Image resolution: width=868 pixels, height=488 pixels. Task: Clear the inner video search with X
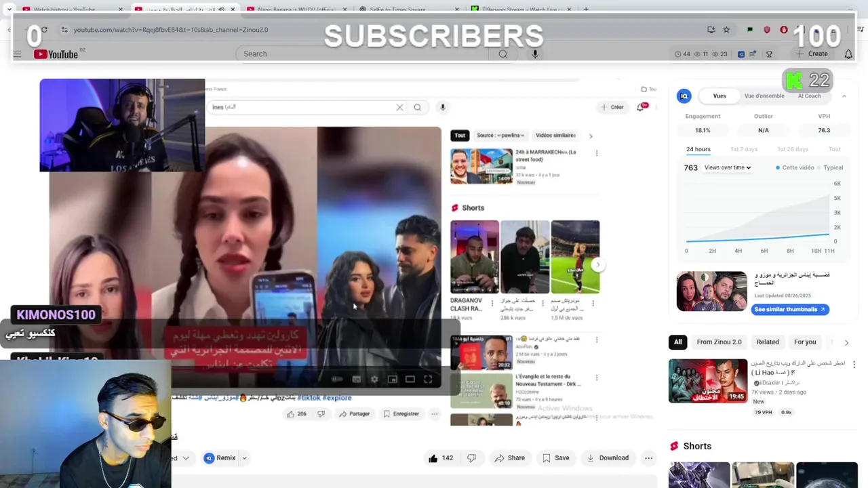[x=399, y=107]
